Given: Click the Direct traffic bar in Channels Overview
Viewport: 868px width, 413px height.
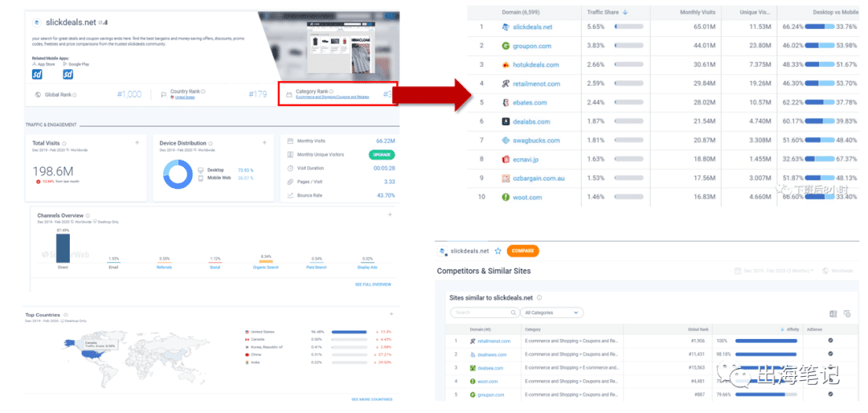Looking at the screenshot, I should tap(63, 247).
